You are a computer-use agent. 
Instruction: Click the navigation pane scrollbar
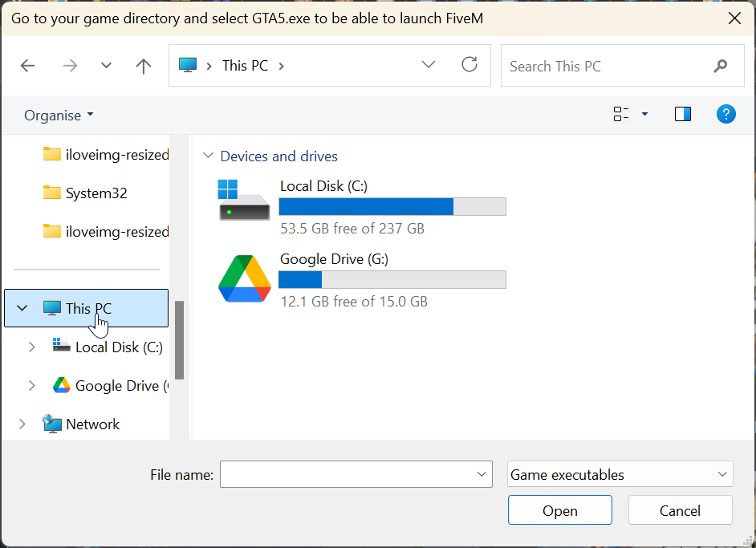pos(180,339)
